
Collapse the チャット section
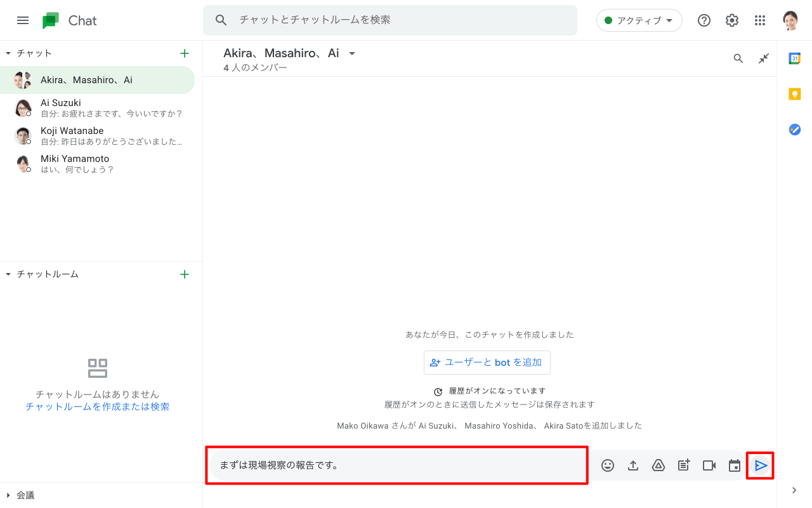point(8,53)
